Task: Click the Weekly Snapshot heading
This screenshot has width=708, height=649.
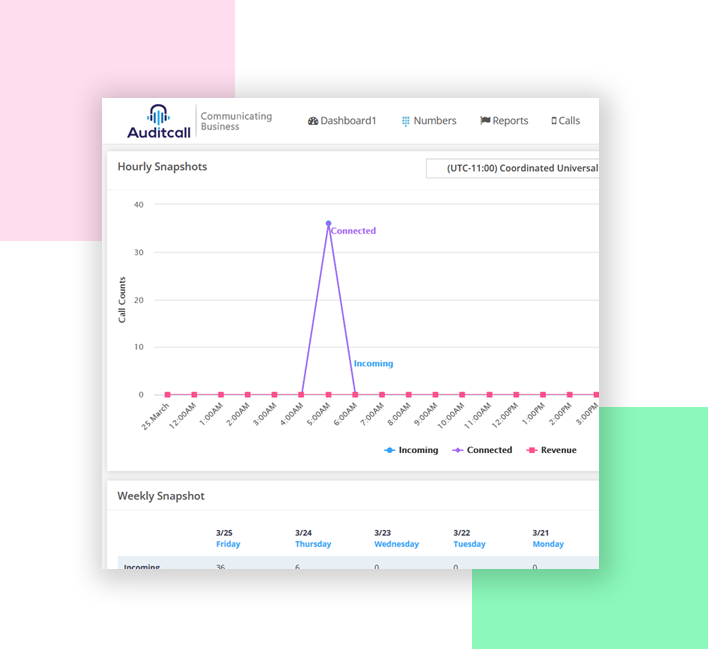Action: pos(161,496)
